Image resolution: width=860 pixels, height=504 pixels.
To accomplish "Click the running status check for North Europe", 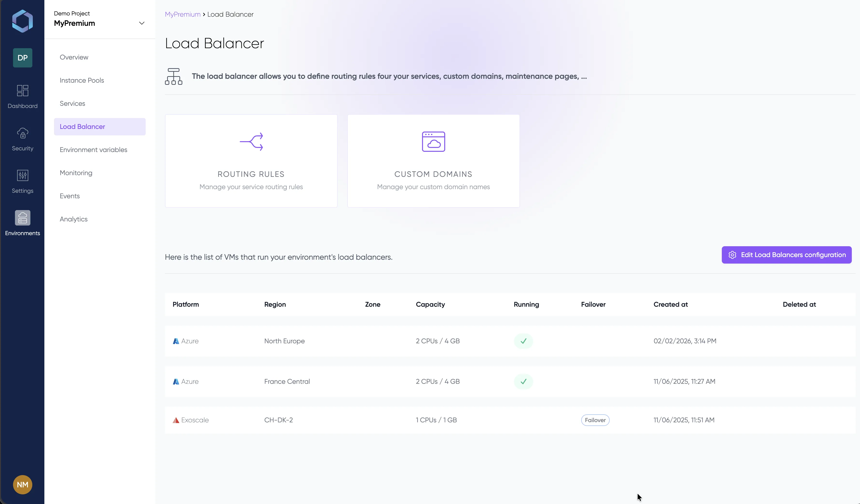I will (523, 341).
